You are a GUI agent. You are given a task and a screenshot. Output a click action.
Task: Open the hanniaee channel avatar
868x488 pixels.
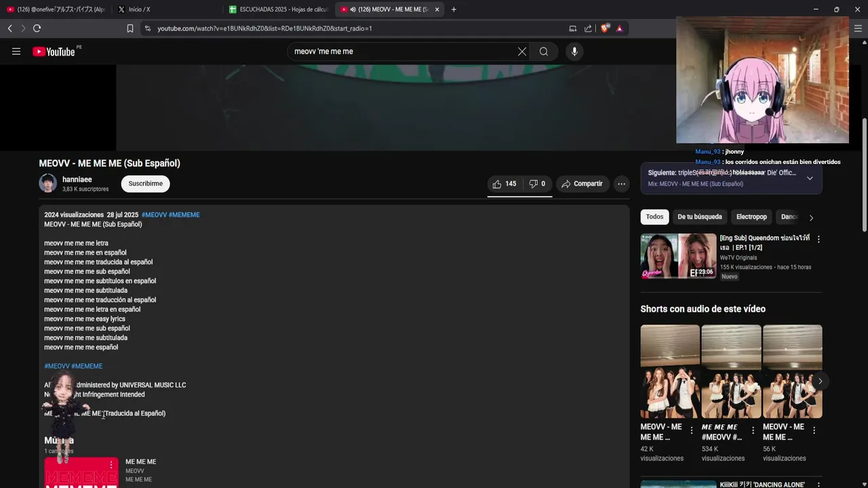(48, 183)
